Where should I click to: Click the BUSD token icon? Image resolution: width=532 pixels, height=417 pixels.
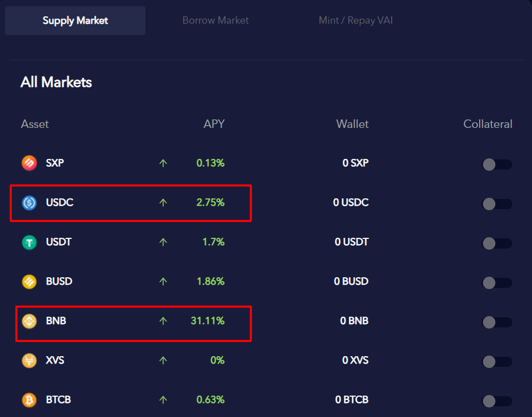(x=29, y=282)
